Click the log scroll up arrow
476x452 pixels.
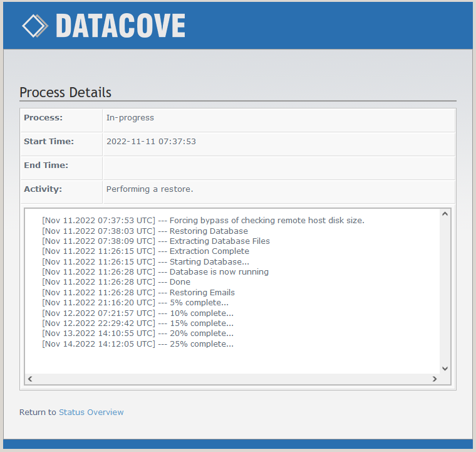[x=445, y=214]
